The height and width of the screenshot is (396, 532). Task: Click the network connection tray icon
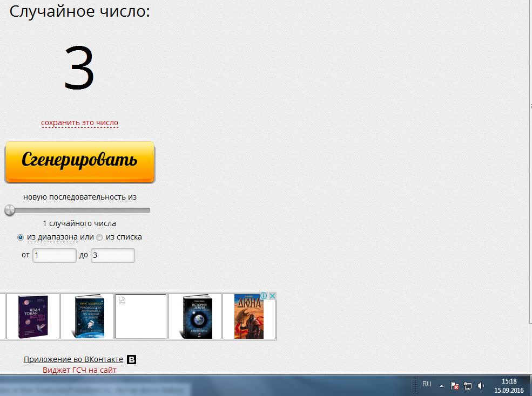click(x=468, y=386)
